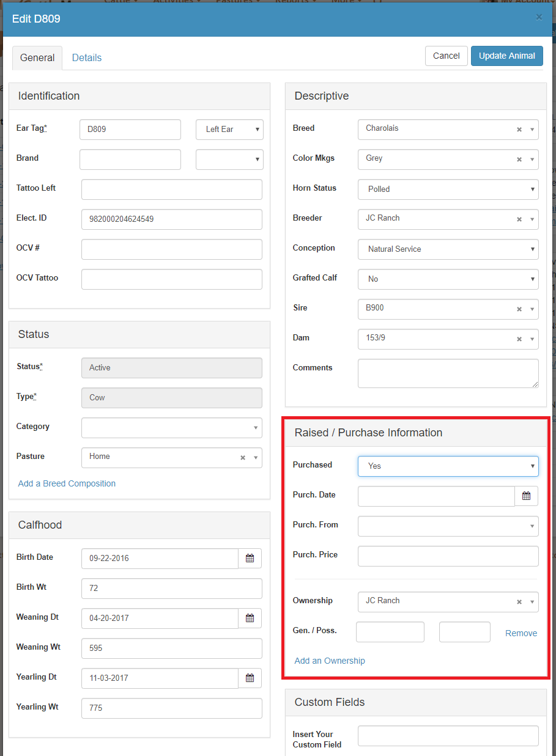Open the calendar picker for Weaning Dt
Image resolution: width=556 pixels, height=756 pixels.
[x=250, y=618]
